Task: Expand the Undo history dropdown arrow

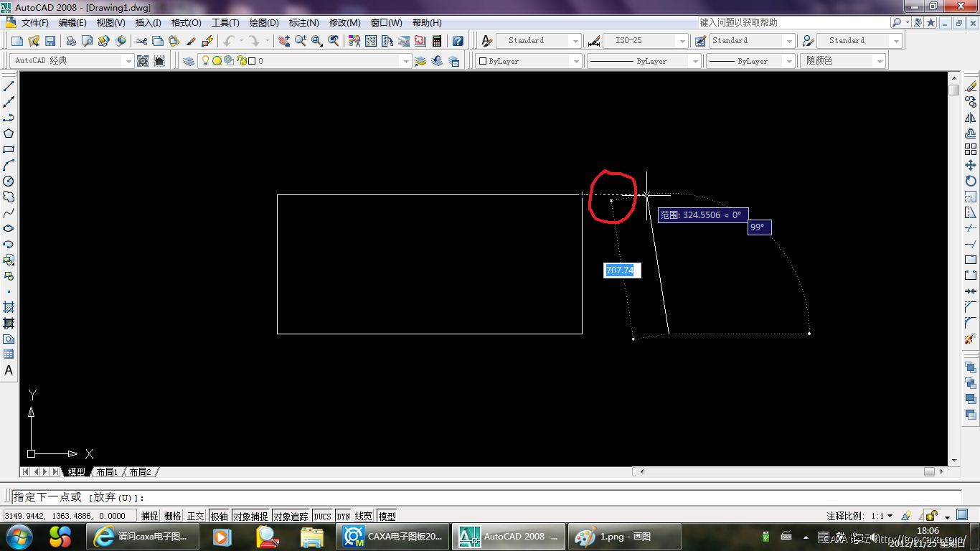Action: [241, 41]
